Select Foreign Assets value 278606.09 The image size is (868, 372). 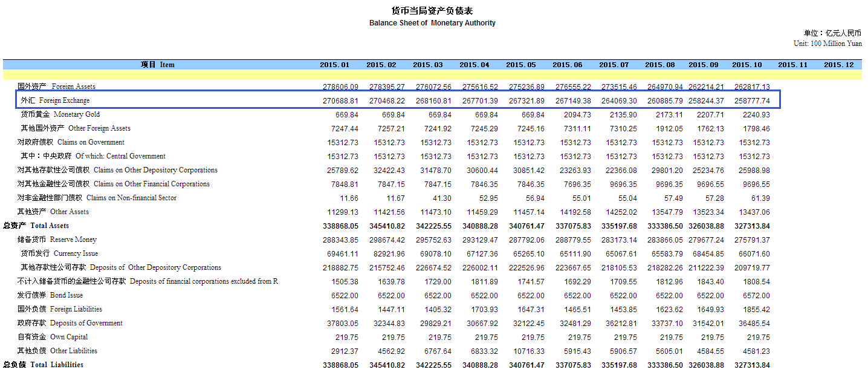coord(340,86)
